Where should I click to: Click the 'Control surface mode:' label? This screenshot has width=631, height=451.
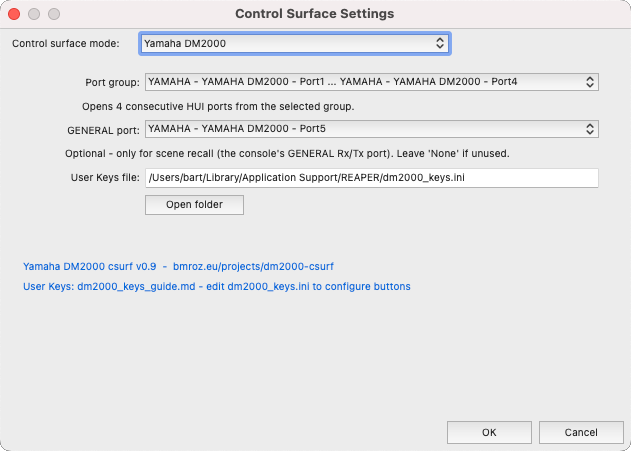click(x=66, y=43)
